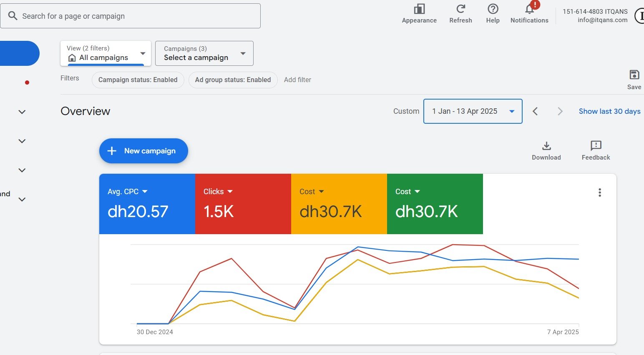Click Add filter

coord(297,80)
